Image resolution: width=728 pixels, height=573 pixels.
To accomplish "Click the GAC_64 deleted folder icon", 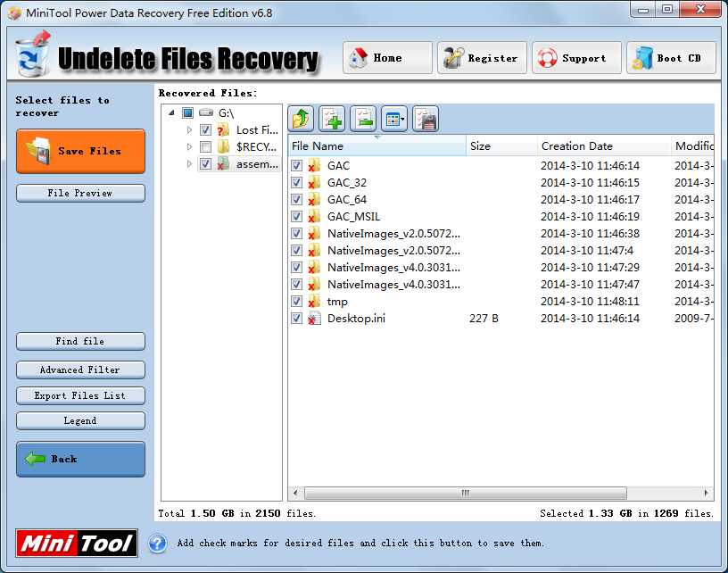I will tap(314, 200).
